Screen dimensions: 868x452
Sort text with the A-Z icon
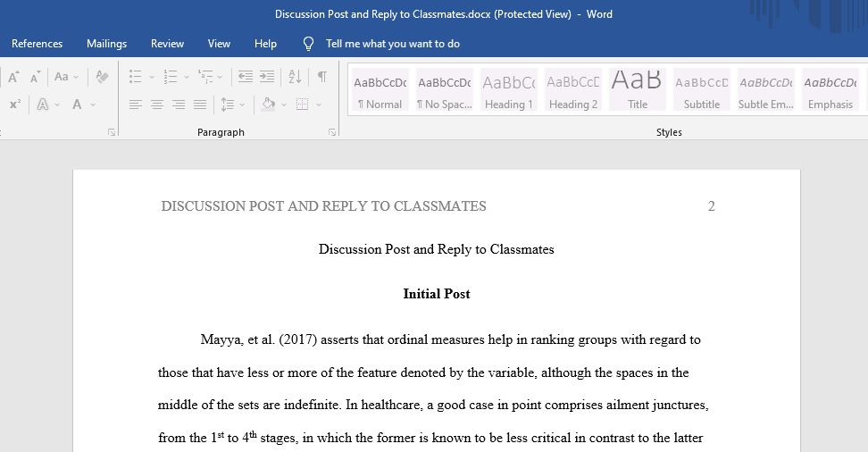(x=295, y=77)
